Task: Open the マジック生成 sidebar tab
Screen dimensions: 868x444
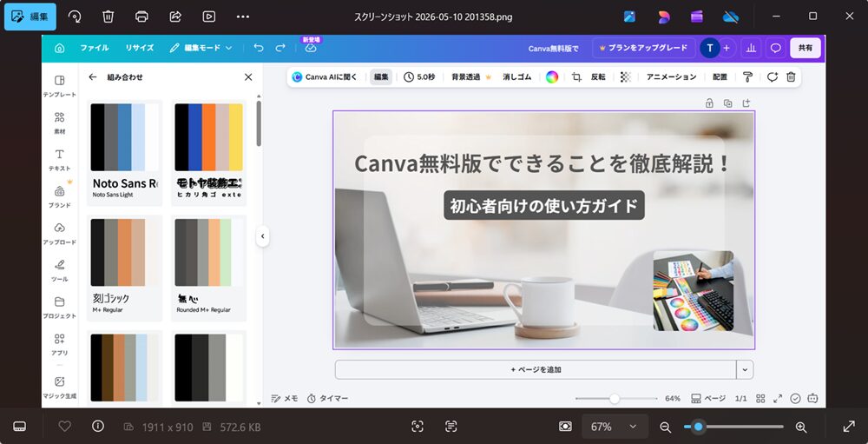Action: pos(59,388)
